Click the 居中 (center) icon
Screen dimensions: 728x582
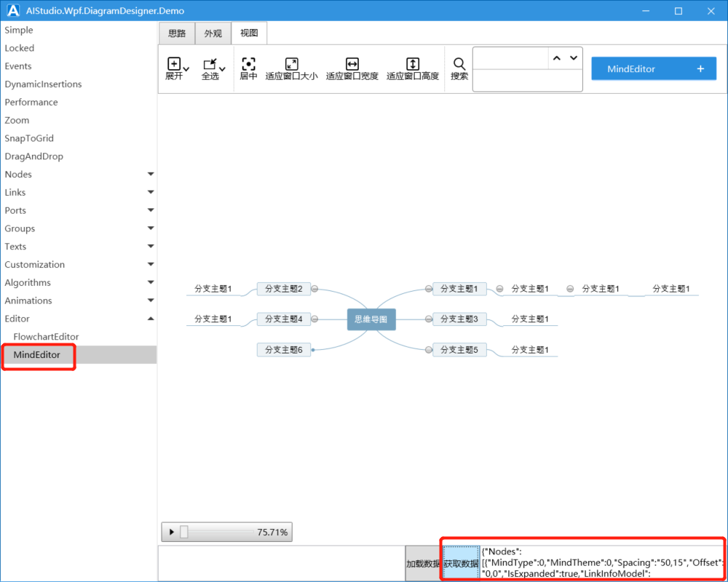tap(248, 64)
